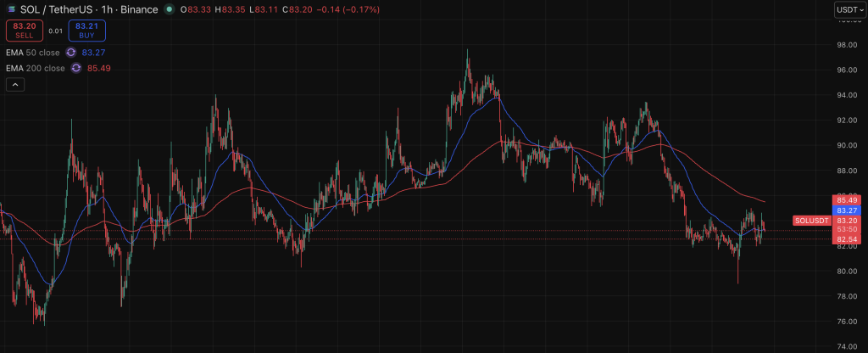
Task: Open the USDT currency dropdown
Action: tap(849, 9)
